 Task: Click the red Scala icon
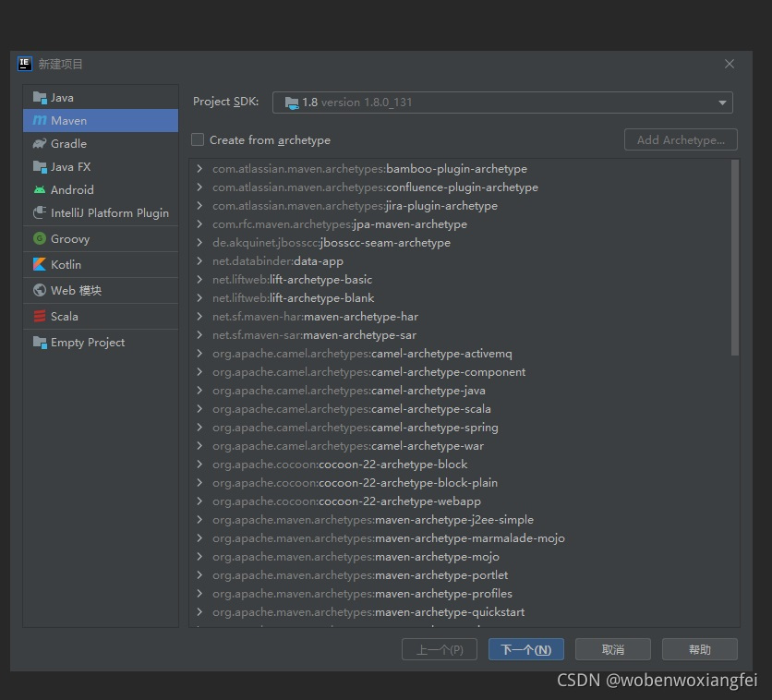pyautogui.click(x=40, y=316)
